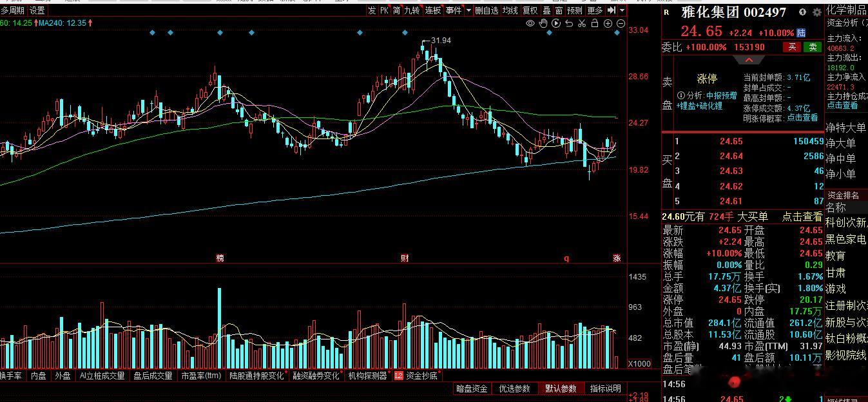
Task: Switch to 盘后成交量 indicator tab
Action: click(153, 376)
